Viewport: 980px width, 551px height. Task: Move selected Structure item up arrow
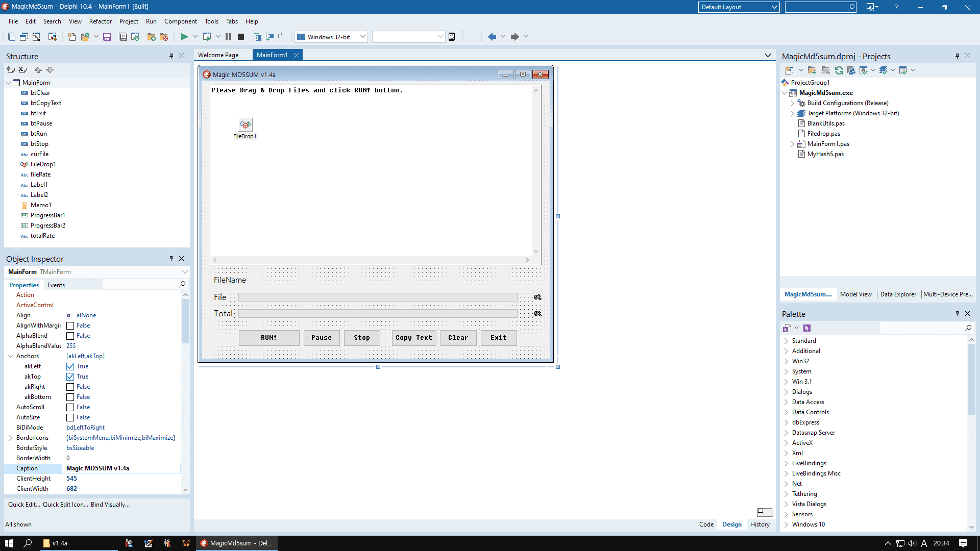pos(38,70)
